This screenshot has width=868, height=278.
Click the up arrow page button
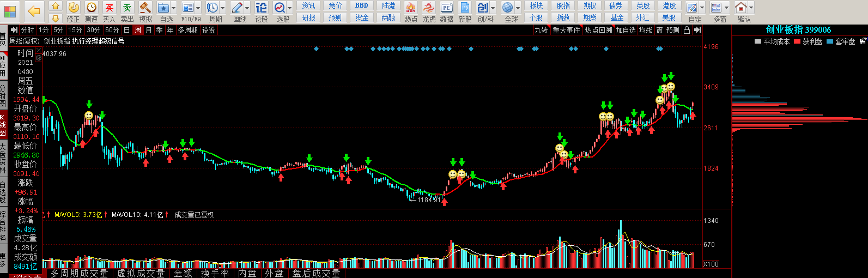tap(55, 7)
